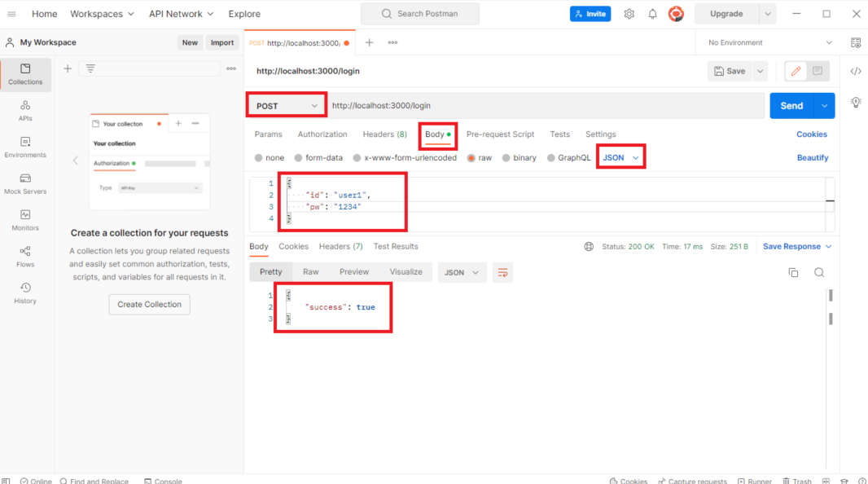Open Monitors in the sidebar

pyautogui.click(x=25, y=220)
